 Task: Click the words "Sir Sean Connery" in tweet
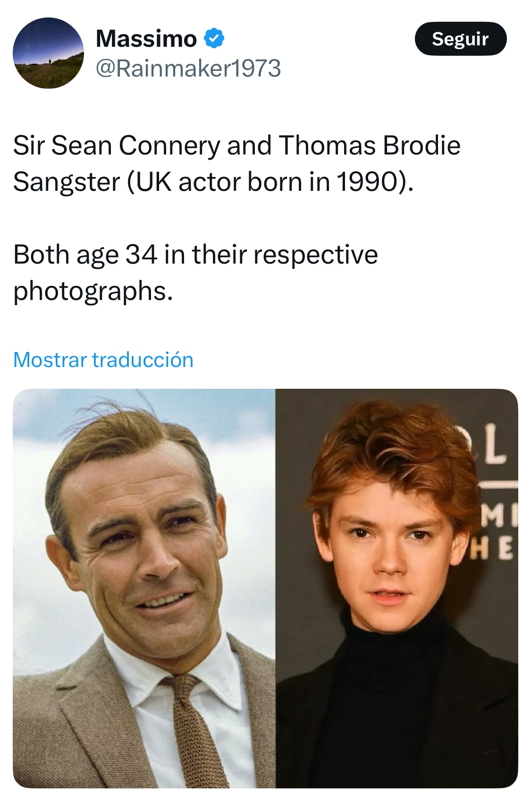point(116,145)
